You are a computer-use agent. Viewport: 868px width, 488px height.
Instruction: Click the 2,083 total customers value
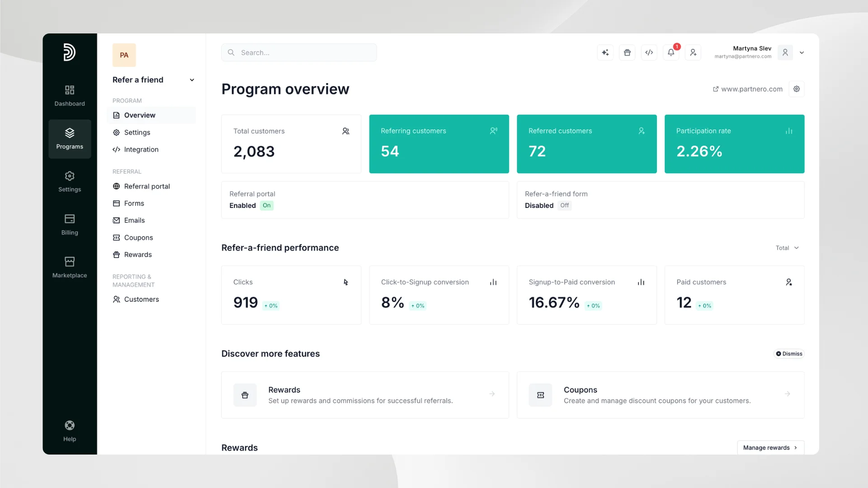pyautogui.click(x=254, y=152)
